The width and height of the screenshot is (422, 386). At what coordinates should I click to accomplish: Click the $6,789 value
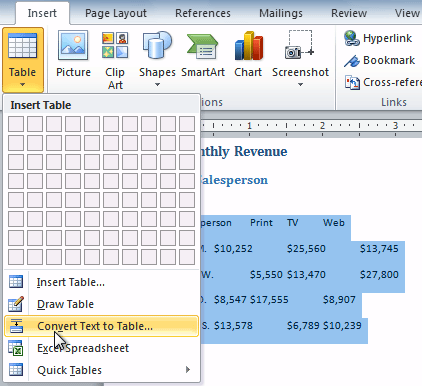(303, 326)
